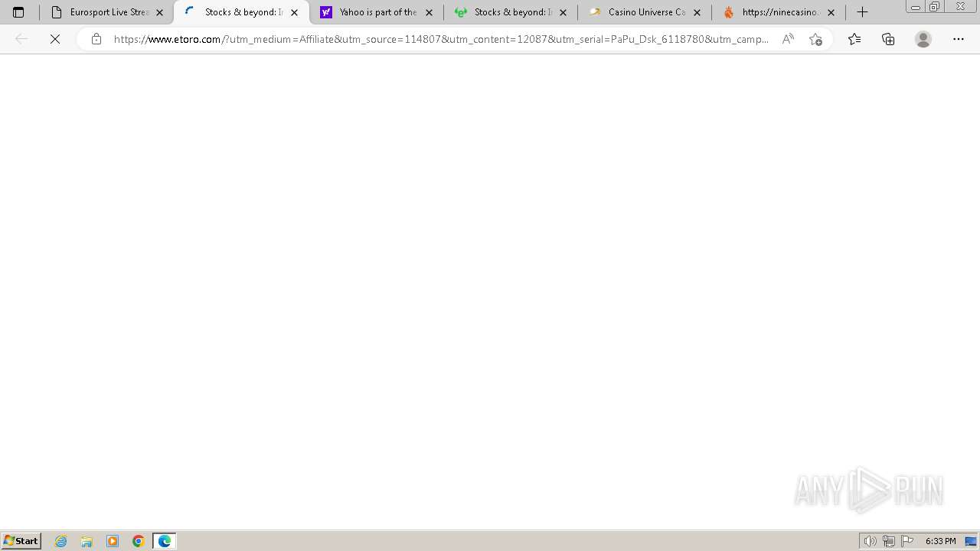
Task: Stop loading the page with X button
Action: point(55,39)
